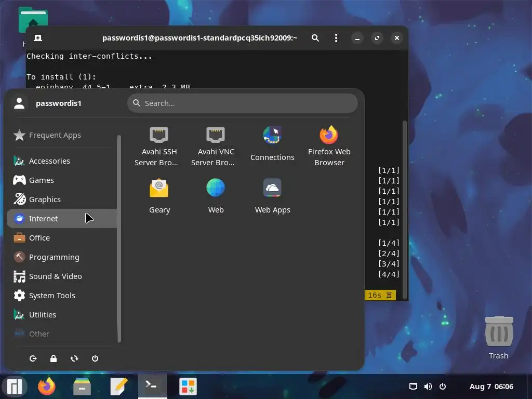Click the volume tray icon
This screenshot has height=399, width=532.
[x=428, y=387]
